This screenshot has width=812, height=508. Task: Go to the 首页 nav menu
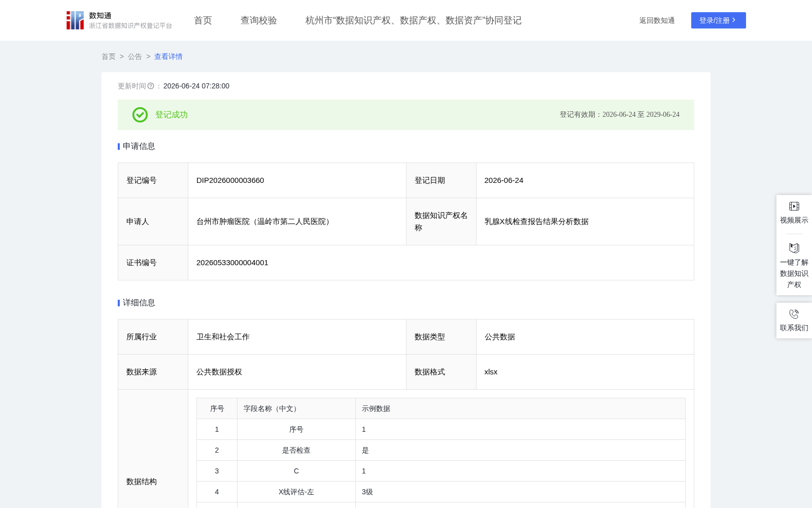[x=203, y=20]
